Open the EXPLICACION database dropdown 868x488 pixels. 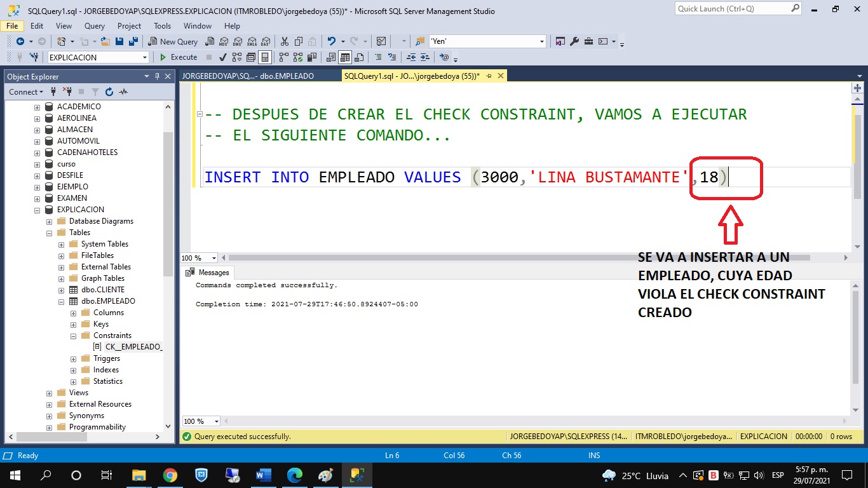pos(145,57)
